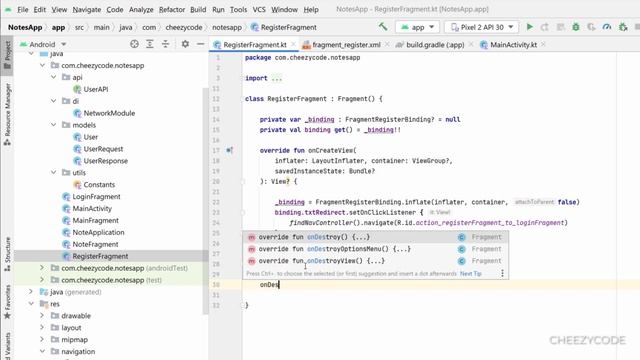Click Next Tip link in autocomplete popup
Viewport: 640px width, 360px height.
[x=471, y=273]
